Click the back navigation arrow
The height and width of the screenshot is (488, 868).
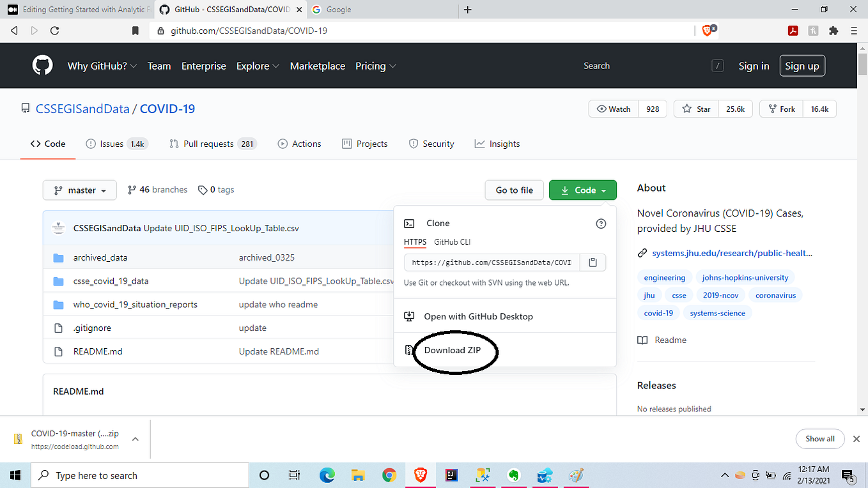pos(14,30)
